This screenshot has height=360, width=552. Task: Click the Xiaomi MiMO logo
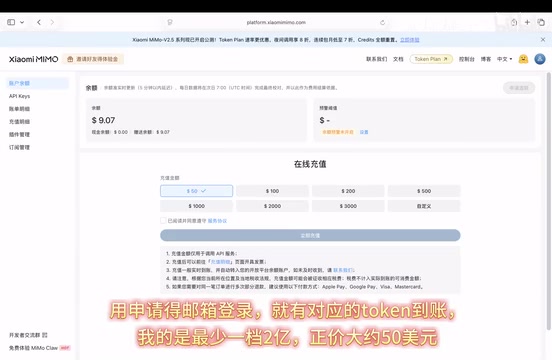click(33, 59)
